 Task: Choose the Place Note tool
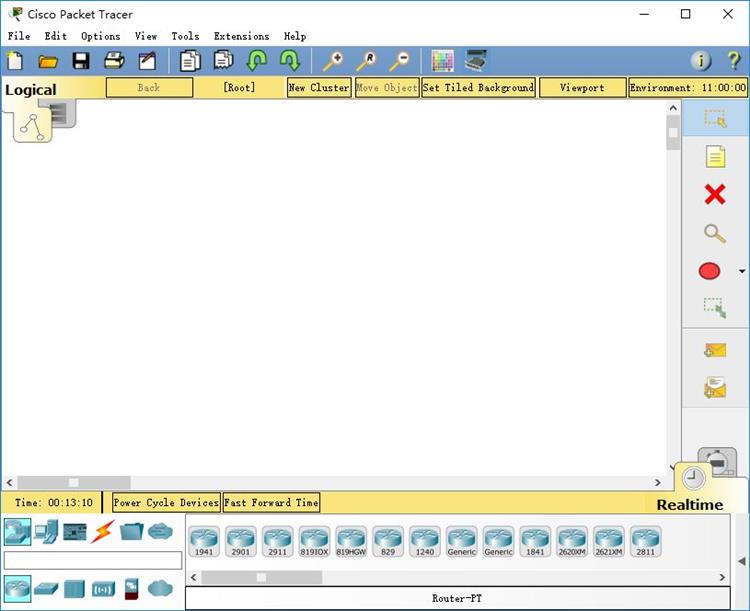[x=715, y=156]
